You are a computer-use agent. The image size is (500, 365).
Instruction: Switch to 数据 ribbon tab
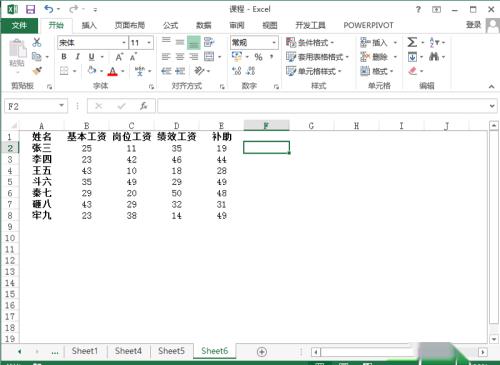(204, 25)
